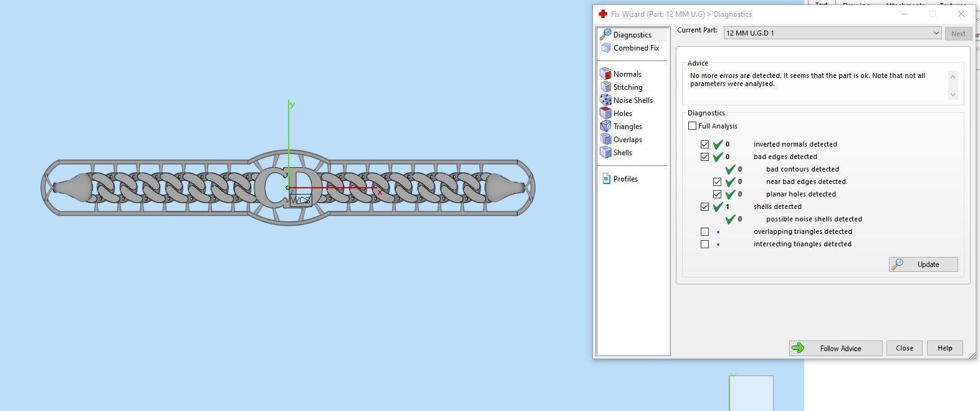
Task: Toggle the bad edges detected checkbox
Action: (x=704, y=157)
